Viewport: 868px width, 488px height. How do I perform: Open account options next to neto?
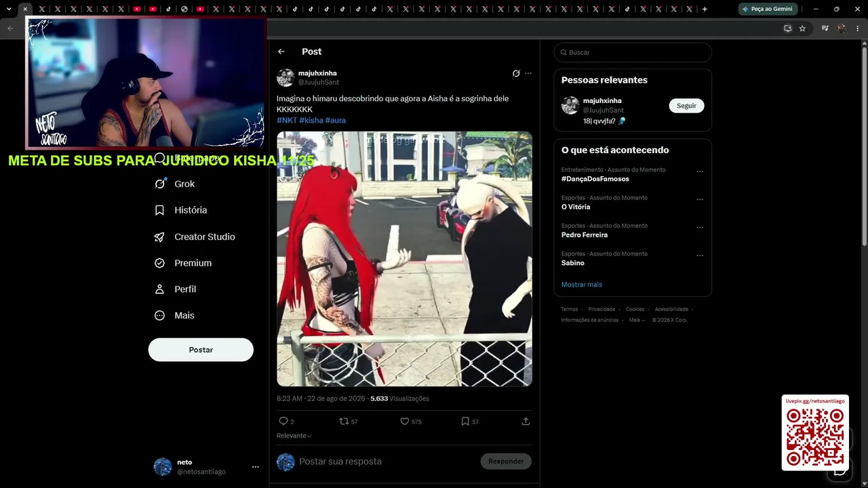tap(256, 467)
